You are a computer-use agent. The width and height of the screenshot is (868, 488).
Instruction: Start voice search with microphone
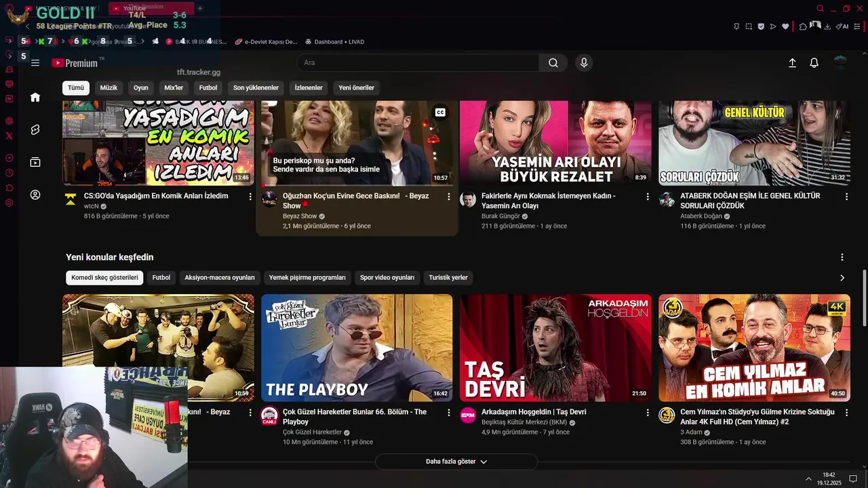tap(584, 63)
